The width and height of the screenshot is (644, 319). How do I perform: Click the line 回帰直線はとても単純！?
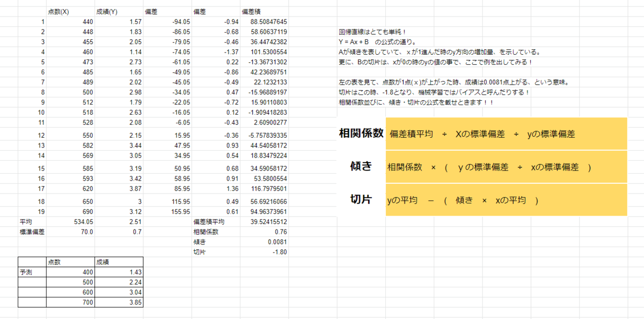[x=372, y=32]
